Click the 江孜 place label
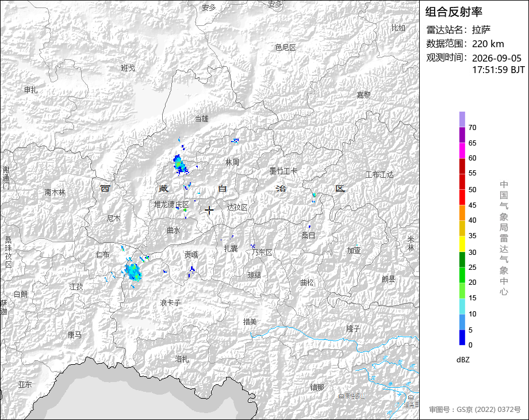 click(x=76, y=287)
